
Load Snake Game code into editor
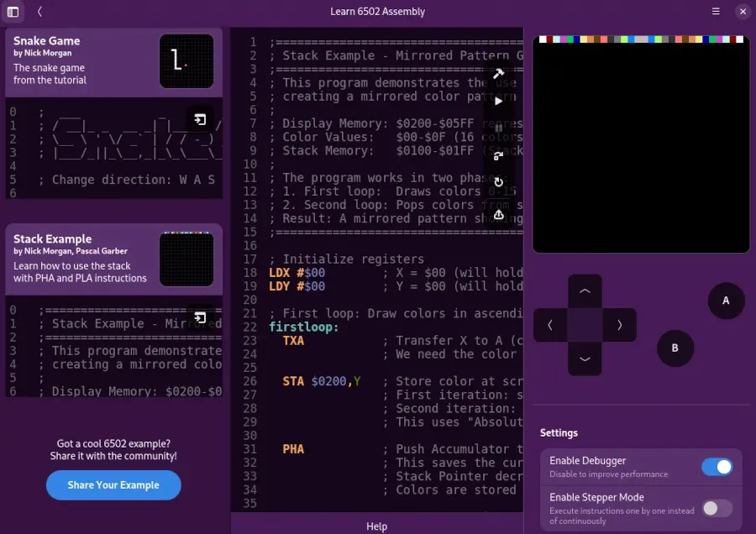tap(200, 119)
